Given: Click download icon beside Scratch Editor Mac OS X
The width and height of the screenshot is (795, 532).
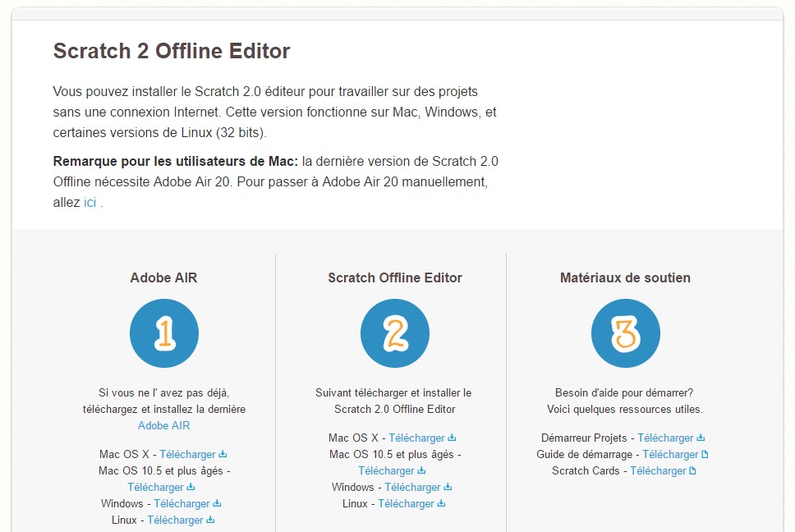Looking at the screenshot, I should tap(452, 438).
